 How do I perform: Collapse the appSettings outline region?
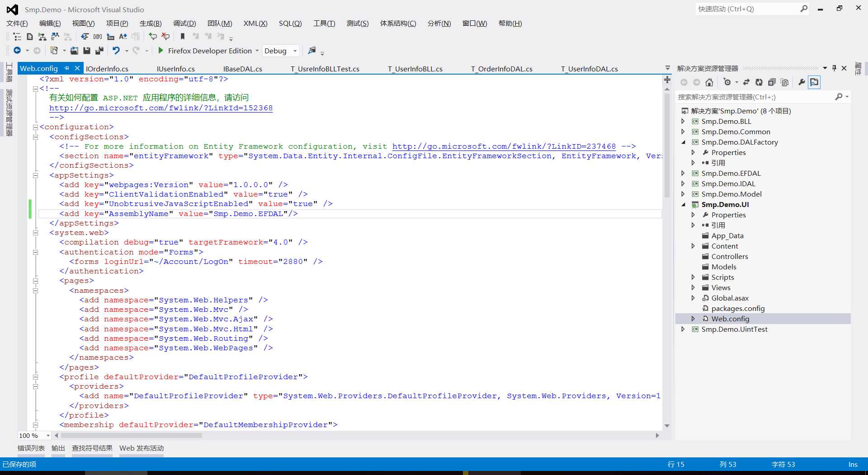tap(35, 175)
